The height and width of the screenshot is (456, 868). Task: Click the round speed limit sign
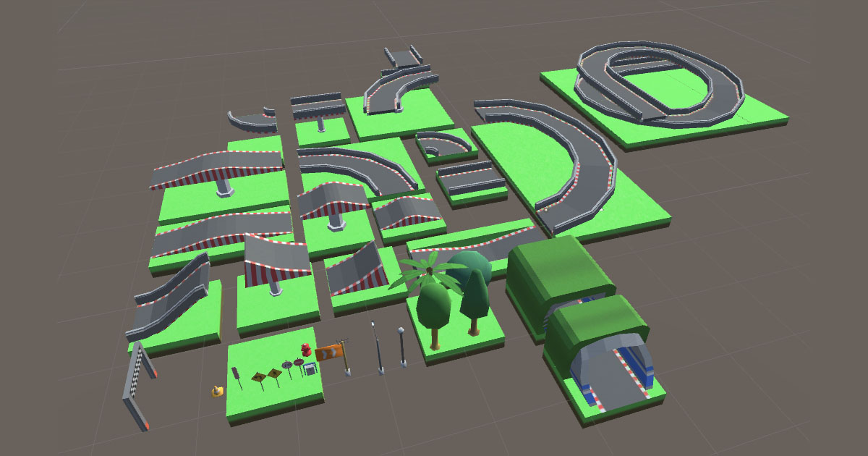point(286,365)
